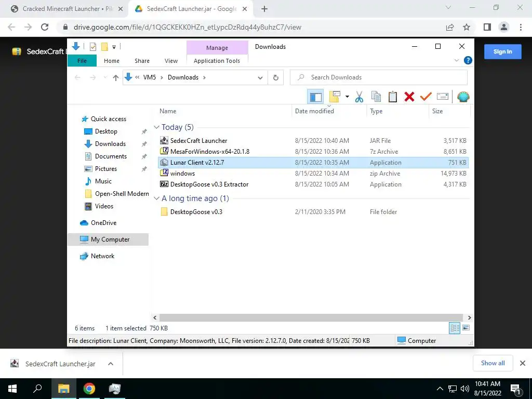Sort files by Size column header

coord(437,111)
